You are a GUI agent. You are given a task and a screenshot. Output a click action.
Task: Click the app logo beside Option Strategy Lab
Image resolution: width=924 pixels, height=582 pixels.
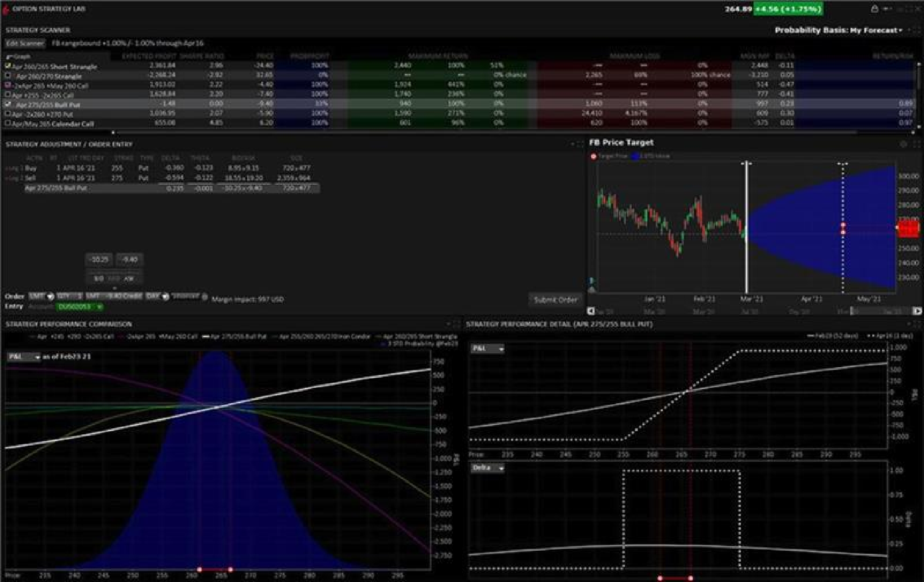click(6, 9)
